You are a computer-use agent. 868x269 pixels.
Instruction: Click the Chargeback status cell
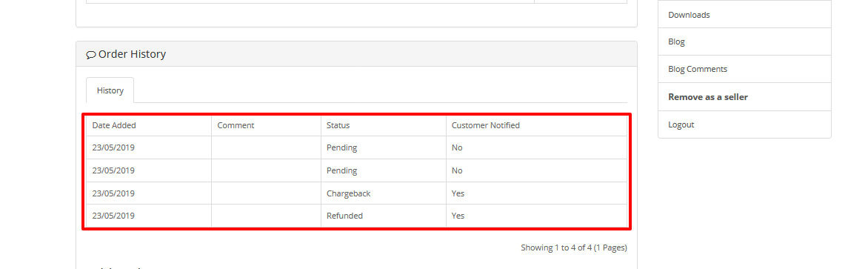pos(384,193)
